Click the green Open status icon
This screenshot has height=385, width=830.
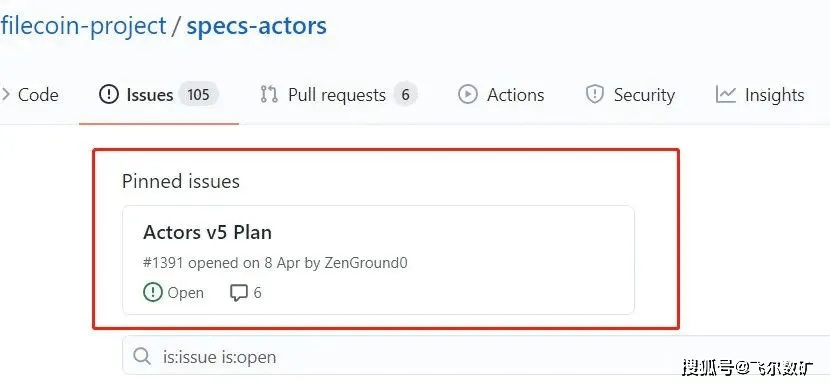[153, 292]
